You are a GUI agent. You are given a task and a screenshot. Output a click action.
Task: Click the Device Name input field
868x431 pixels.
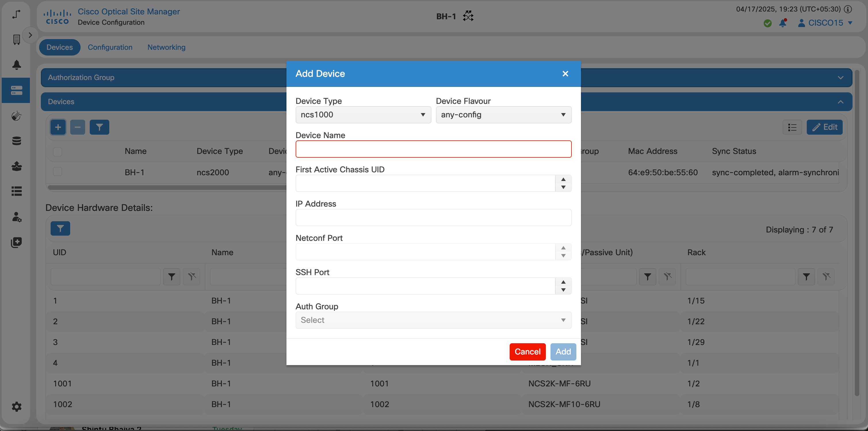pyautogui.click(x=433, y=149)
